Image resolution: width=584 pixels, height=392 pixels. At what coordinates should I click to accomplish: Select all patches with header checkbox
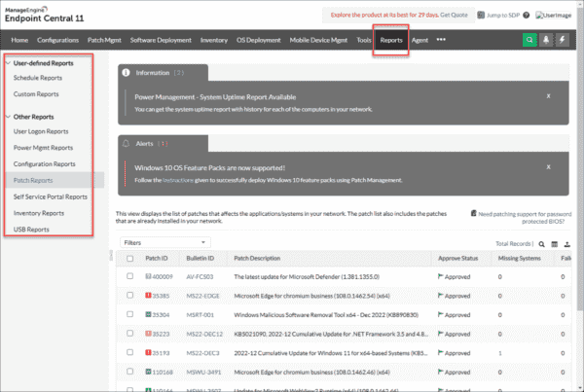coord(129,259)
